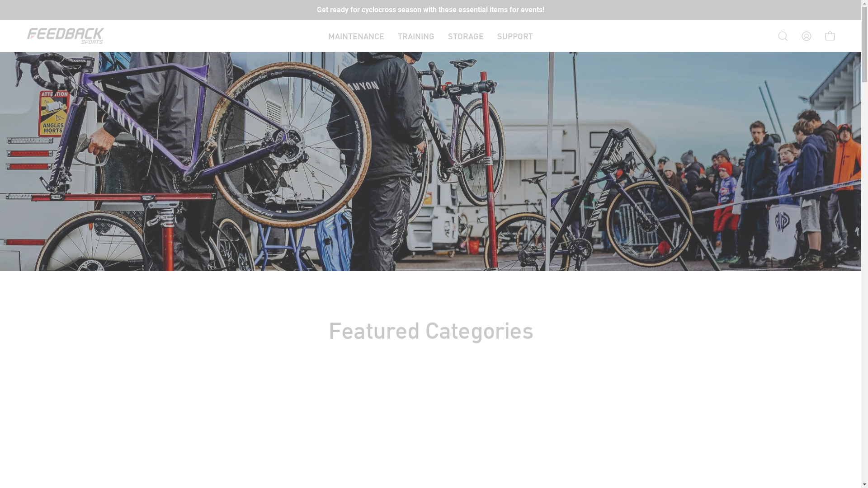Viewport: 868px width, 488px height.
Task: Open the Training menu
Action: 415,36
